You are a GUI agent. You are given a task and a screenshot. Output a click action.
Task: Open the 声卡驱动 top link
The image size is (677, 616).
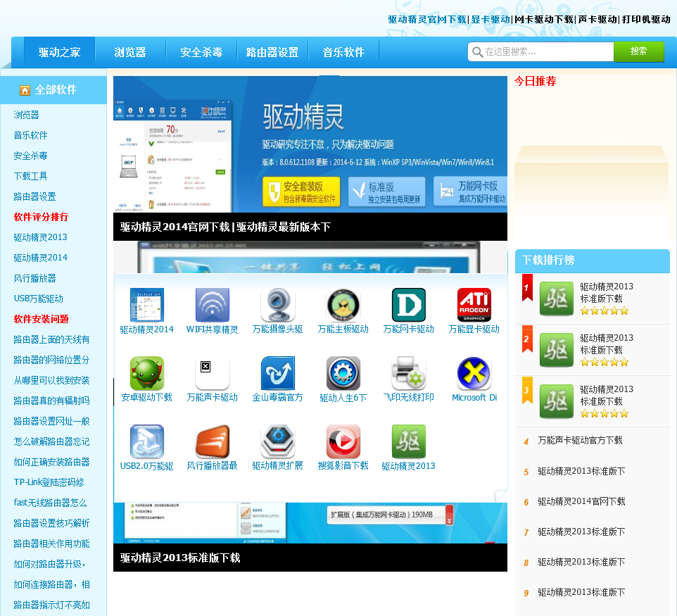coord(597,20)
